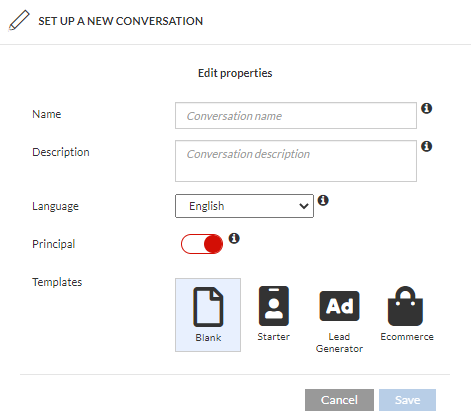Click the info icon next to Name field
This screenshot has width=471, height=420.
(427, 108)
